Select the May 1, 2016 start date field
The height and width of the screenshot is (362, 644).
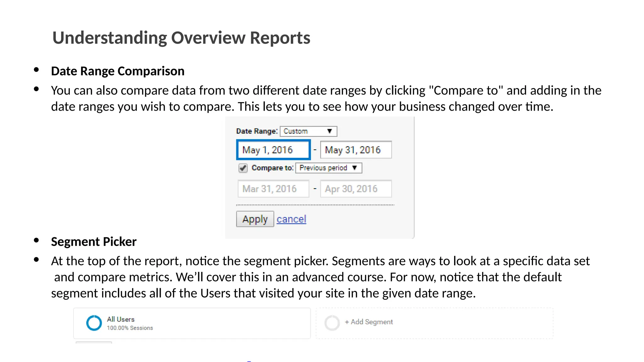(273, 150)
